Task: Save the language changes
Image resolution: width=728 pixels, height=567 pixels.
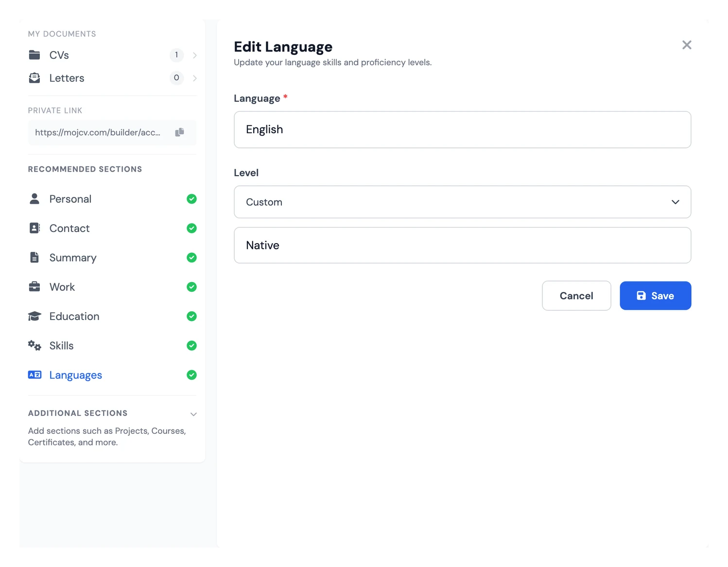Action: point(655,296)
